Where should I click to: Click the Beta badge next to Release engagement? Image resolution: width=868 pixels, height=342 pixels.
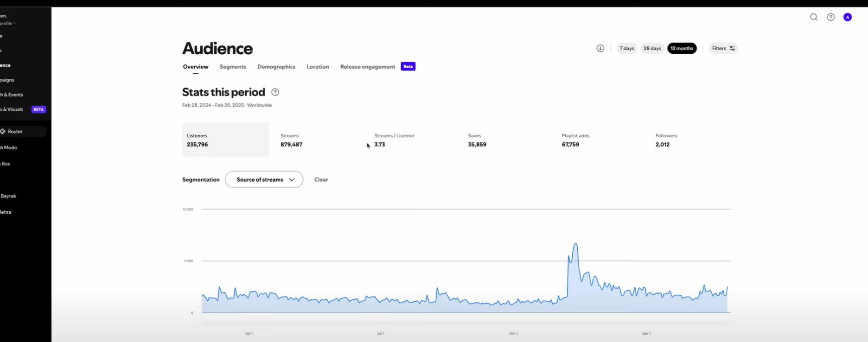pos(408,67)
